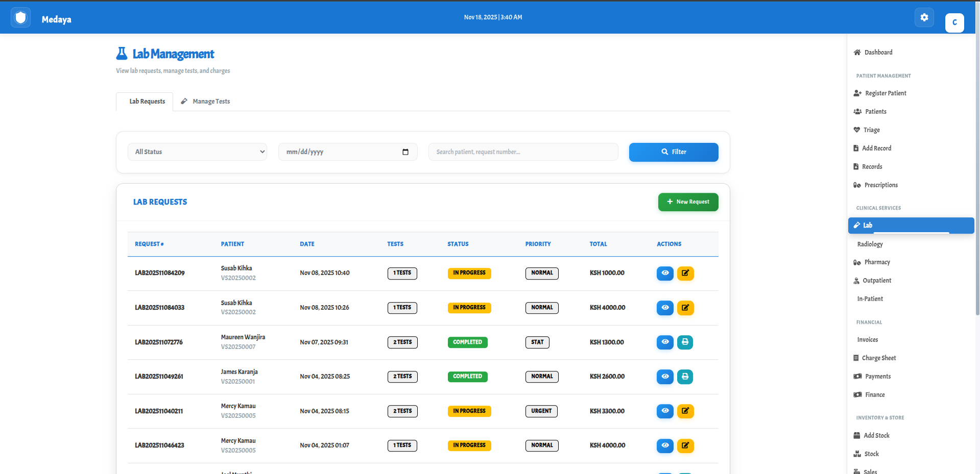The width and height of the screenshot is (980, 474).
Task: Open the user avatar 'C' menu
Action: point(954,22)
